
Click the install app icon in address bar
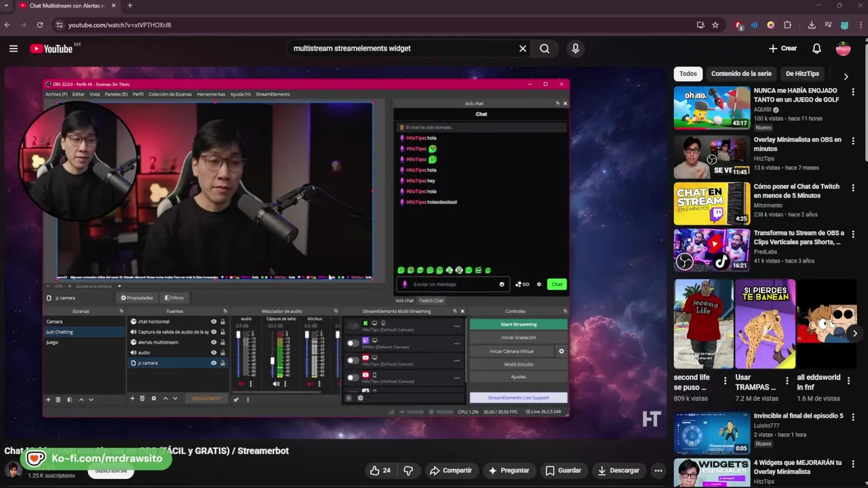701,25
